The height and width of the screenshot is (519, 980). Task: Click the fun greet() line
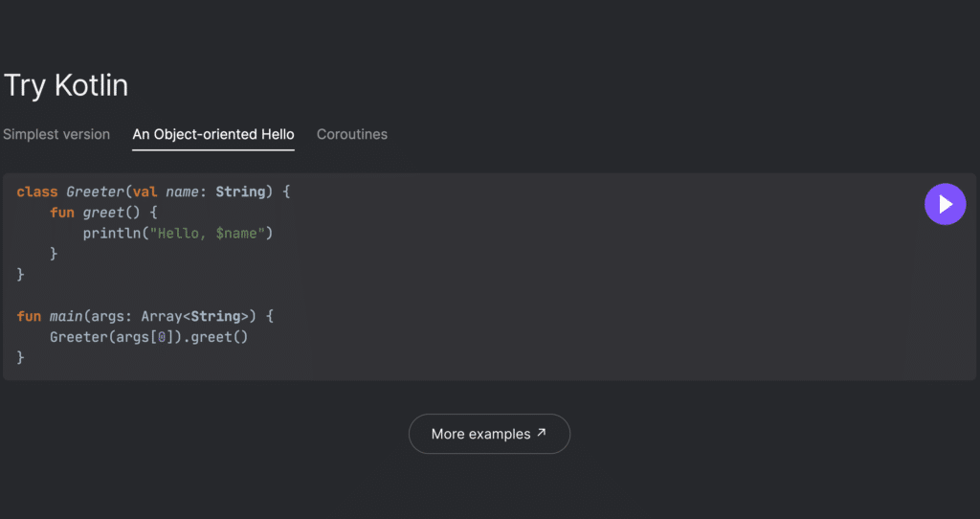(x=103, y=213)
